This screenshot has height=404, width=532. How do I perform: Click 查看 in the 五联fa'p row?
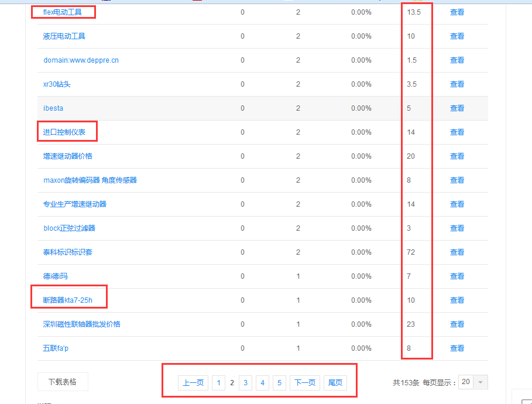coord(457,348)
